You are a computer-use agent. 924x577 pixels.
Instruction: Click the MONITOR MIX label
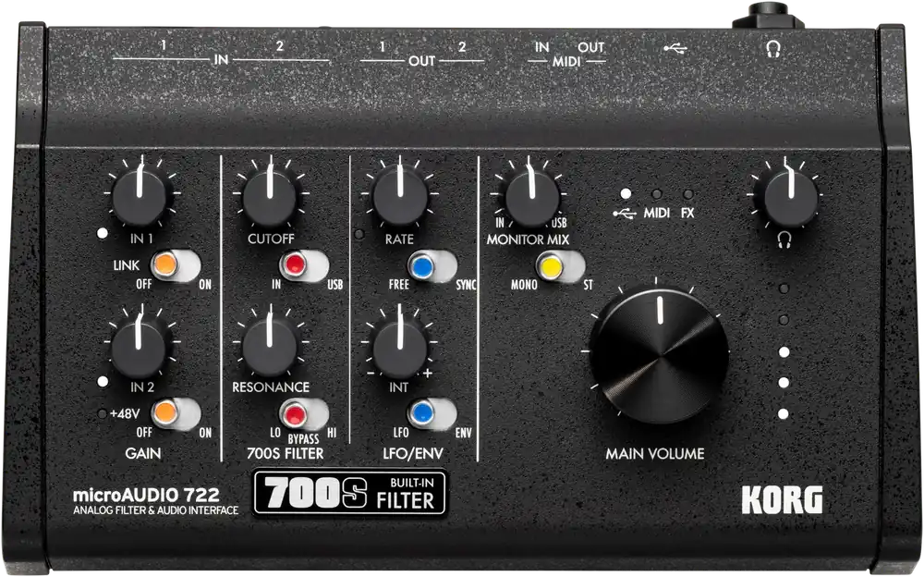(x=528, y=239)
